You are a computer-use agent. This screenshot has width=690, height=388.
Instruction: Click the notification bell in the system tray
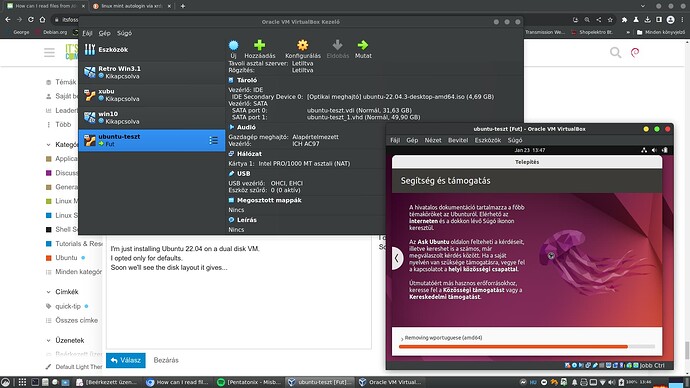[574, 382]
